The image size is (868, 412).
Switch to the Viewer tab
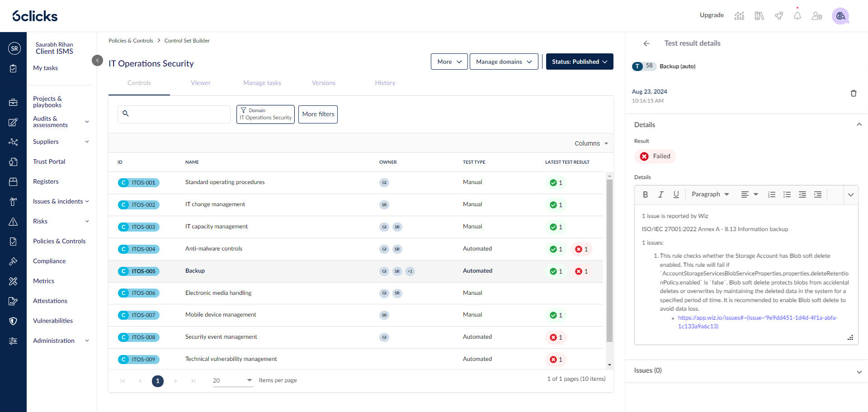pyautogui.click(x=200, y=83)
